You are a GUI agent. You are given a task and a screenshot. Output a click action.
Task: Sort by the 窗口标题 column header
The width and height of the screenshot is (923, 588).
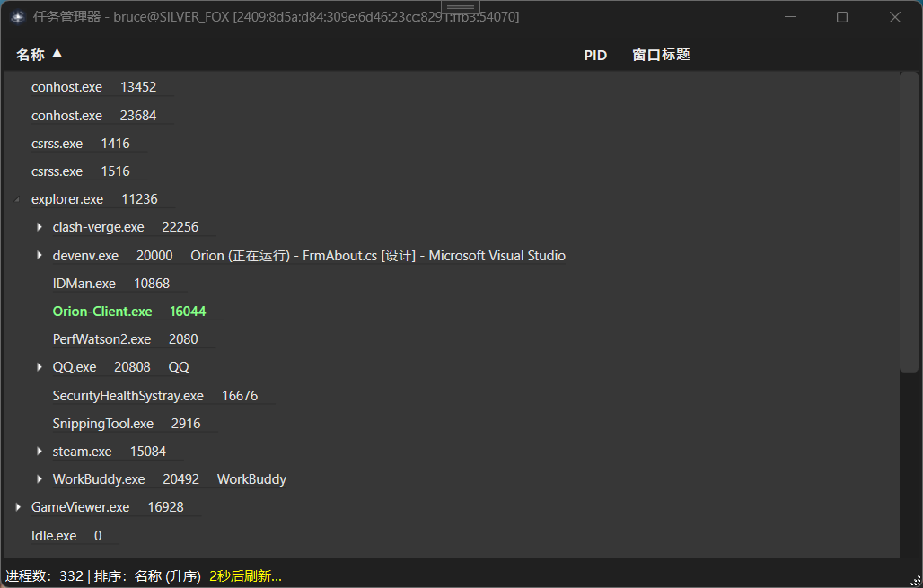pyautogui.click(x=661, y=55)
